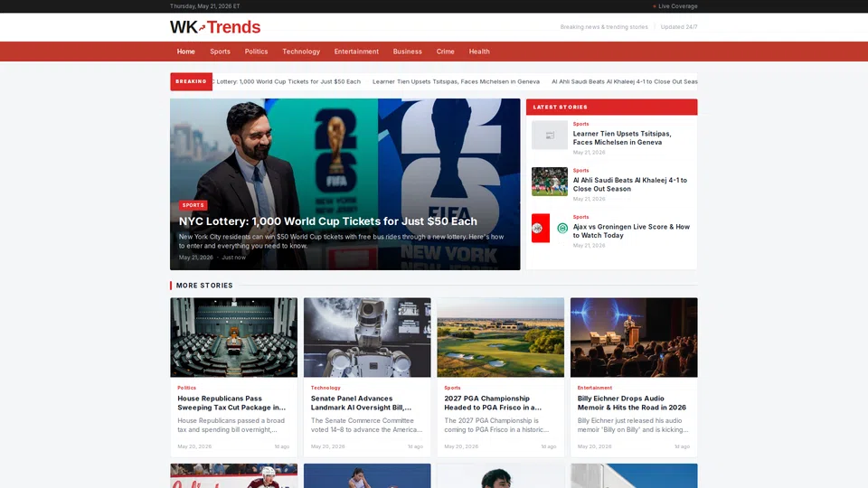Image resolution: width=868 pixels, height=488 pixels.
Task: Click the Sports label on the PGA card
Action: 452,388
